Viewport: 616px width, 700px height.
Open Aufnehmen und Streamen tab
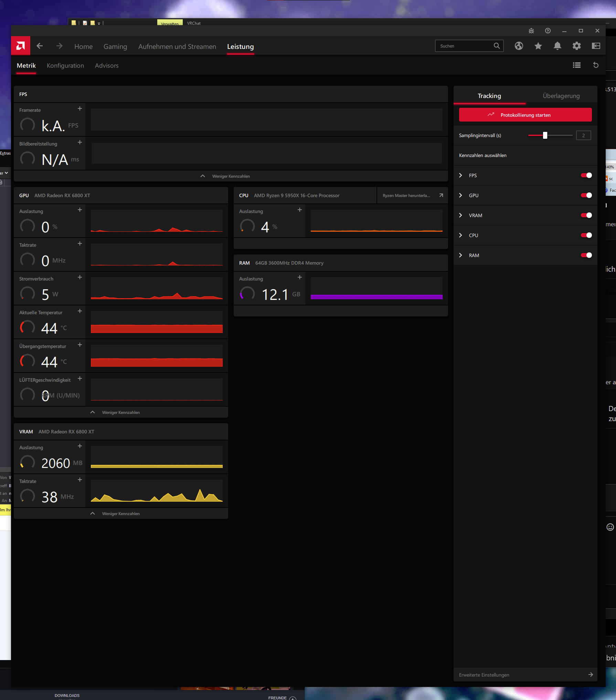[177, 46]
